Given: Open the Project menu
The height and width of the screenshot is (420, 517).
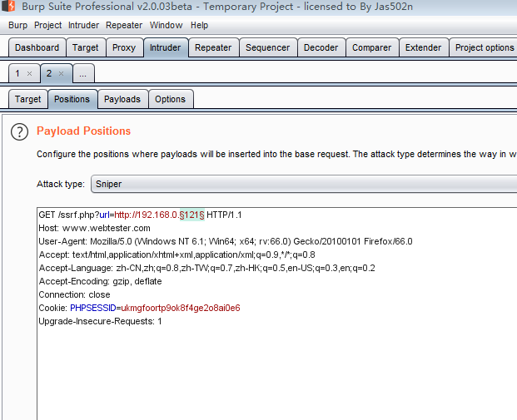Looking at the screenshot, I should point(47,25).
